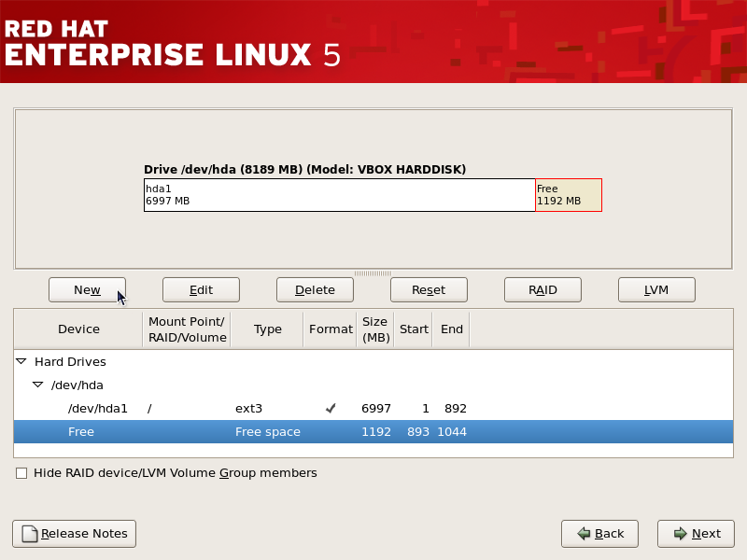Screen dimensions: 747x560
Task: Toggle Hide RAID device/LVM Volume Group members
Action: pyautogui.click(x=21, y=473)
